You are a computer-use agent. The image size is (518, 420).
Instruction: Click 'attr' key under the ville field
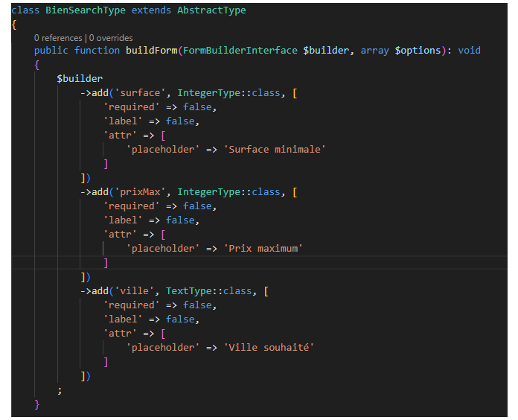click(x=120, y=333)
